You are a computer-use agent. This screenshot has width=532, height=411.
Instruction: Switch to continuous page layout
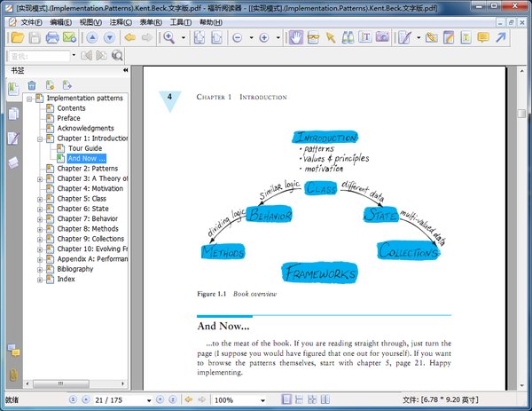300,399
